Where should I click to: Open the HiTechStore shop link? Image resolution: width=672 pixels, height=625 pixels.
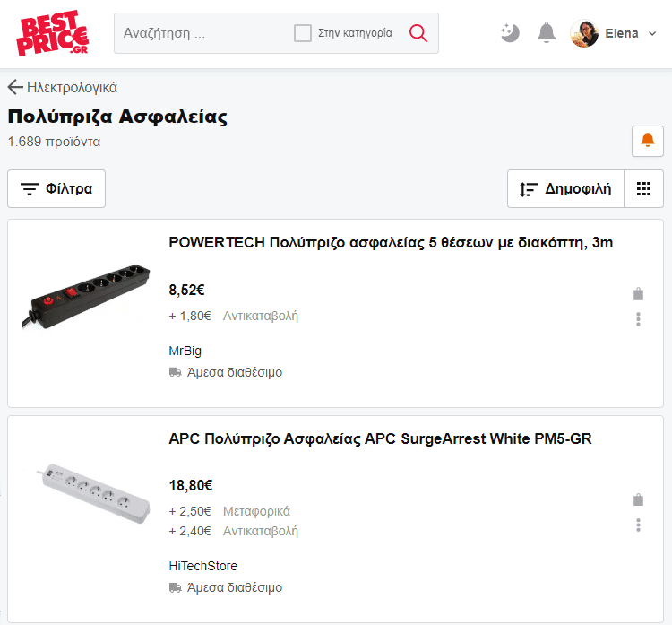203,566
